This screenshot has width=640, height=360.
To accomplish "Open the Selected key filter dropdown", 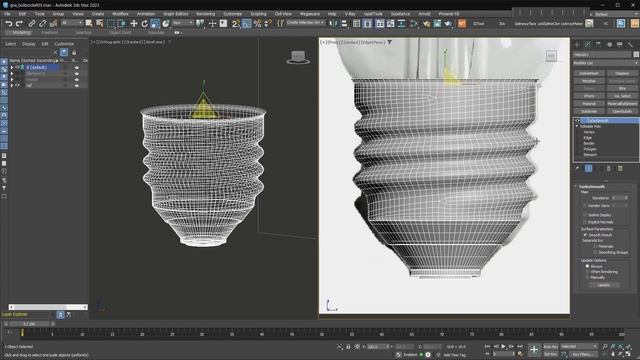I will pyautogui.click(x=578, y=347).
